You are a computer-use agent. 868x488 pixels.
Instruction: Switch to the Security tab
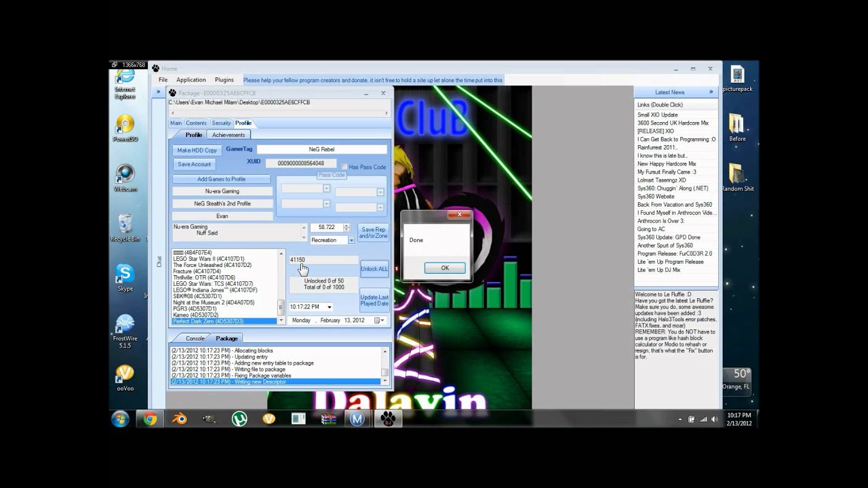(221, 123)
